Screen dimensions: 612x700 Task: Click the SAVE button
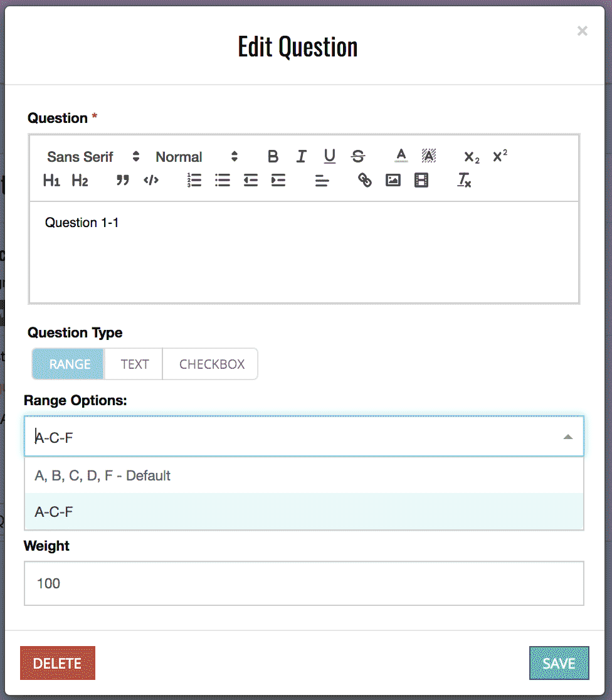(x=559, y=663)
